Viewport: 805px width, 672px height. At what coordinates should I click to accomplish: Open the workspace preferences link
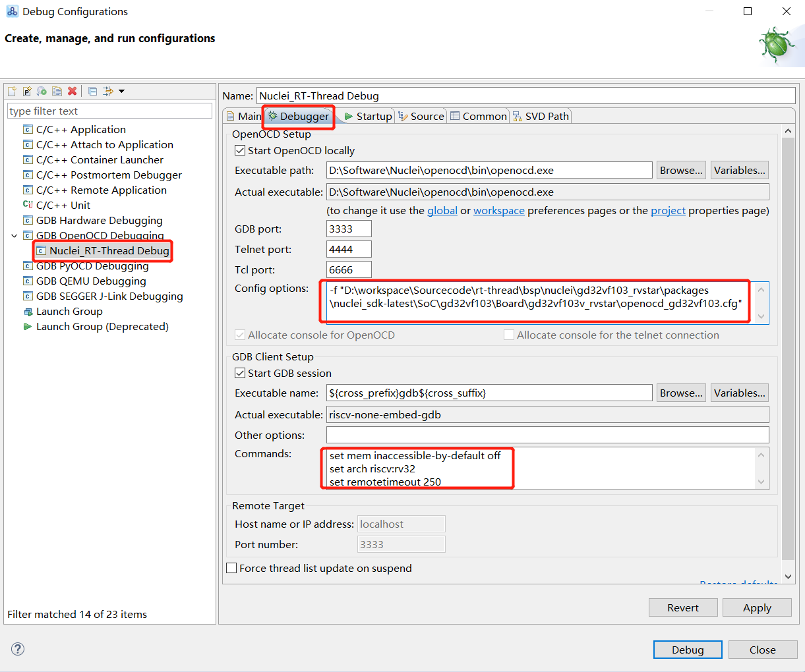[498, 211]
